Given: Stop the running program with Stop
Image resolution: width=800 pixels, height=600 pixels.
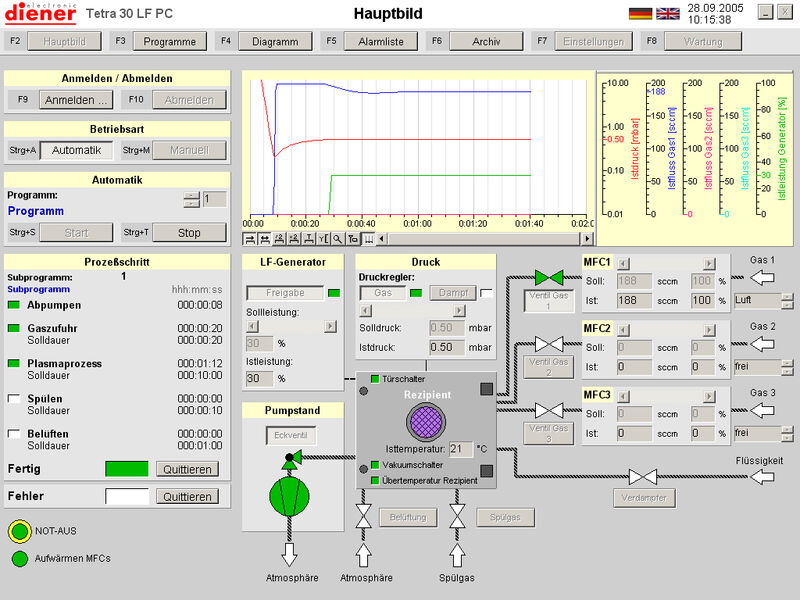Looking at the screenshot, I should tap(189, 233).
